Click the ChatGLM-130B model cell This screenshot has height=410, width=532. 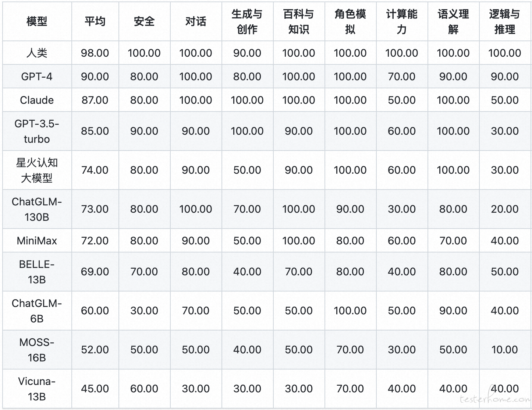[x=37, y=209]
